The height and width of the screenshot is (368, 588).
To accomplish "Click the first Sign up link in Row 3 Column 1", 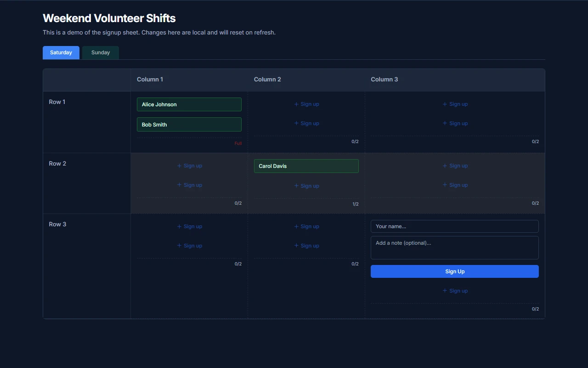I will 189,226.
